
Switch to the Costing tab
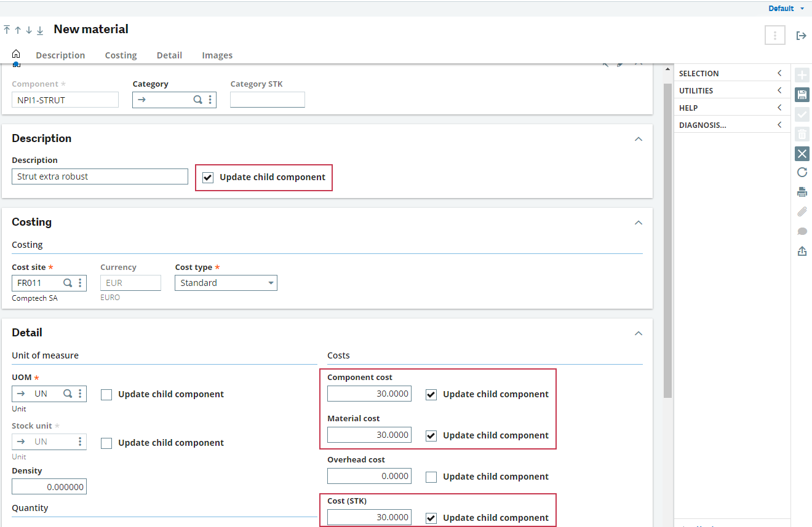(x=121, y=55)
